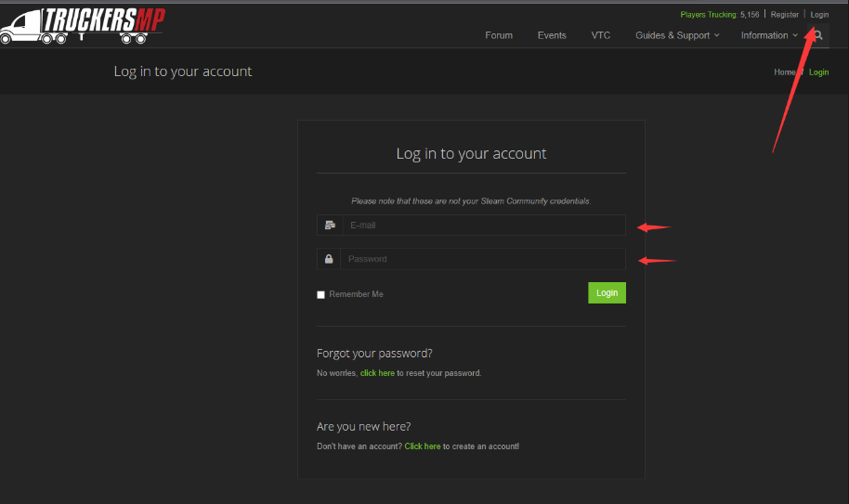
Task: Click the Players Trucking counter text
Action: pyautogui.click(x=719, y=15)
